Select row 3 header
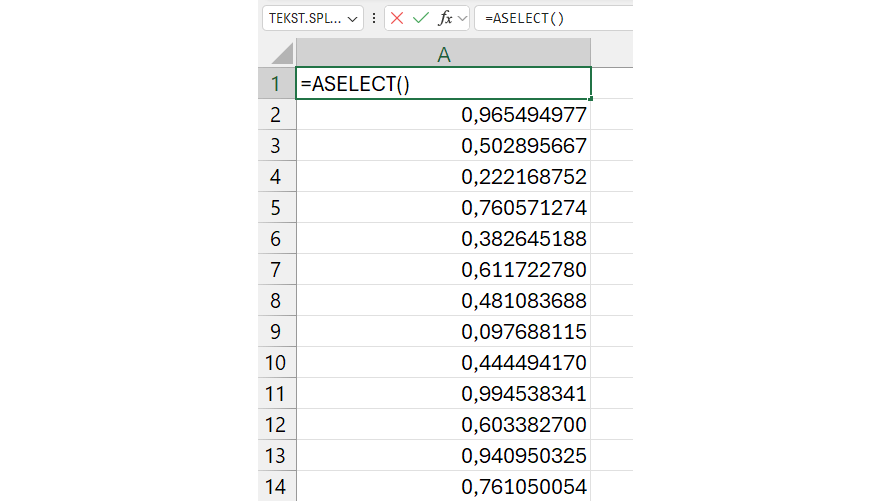 [x=276, y=145]
